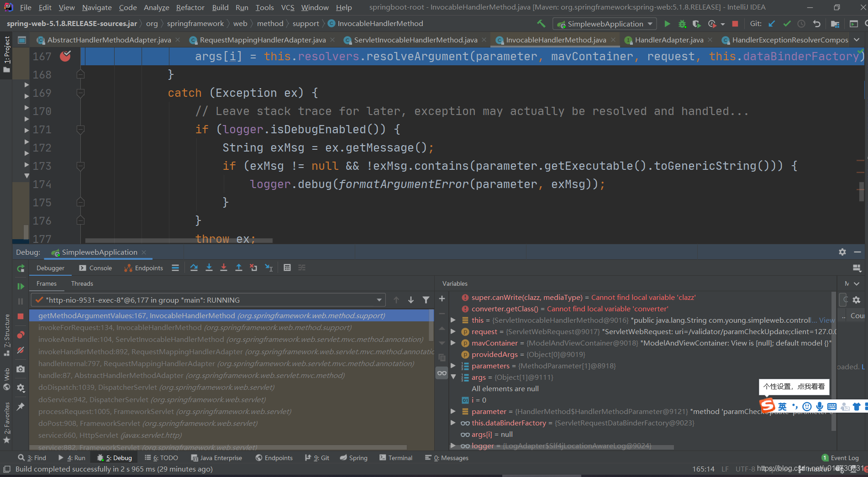Click the filter frames funnel icon
This screenshot has width=868, height=477.
[426, 300]
